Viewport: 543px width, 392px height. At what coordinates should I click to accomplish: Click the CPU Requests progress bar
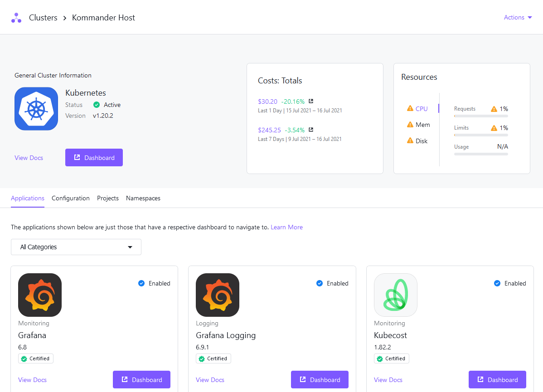pos(481,116)
